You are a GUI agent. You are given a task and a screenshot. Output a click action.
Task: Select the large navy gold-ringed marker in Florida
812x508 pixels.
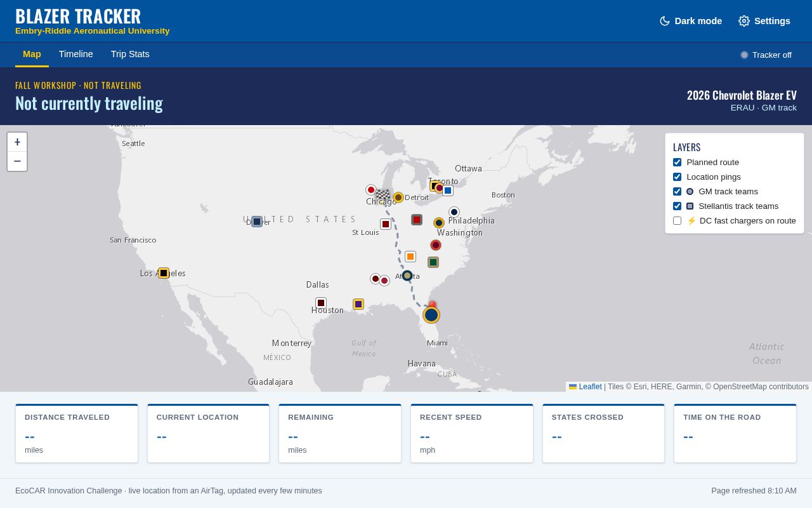click(431, 315)
